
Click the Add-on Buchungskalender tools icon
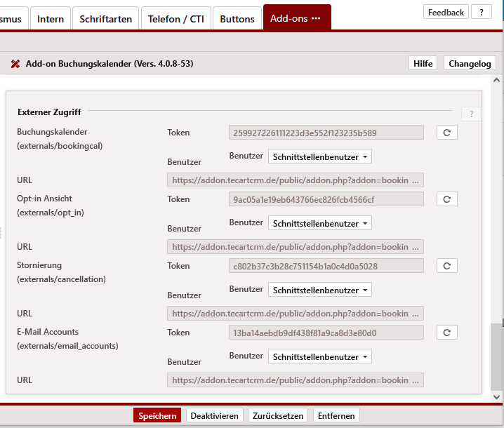[x=15, y=64]
